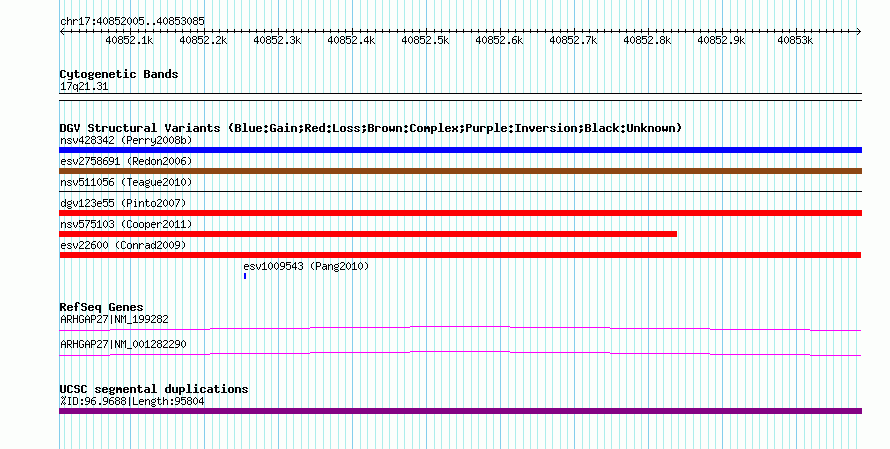Click the 40852.1k ruler tick label

tap(129, 40)
